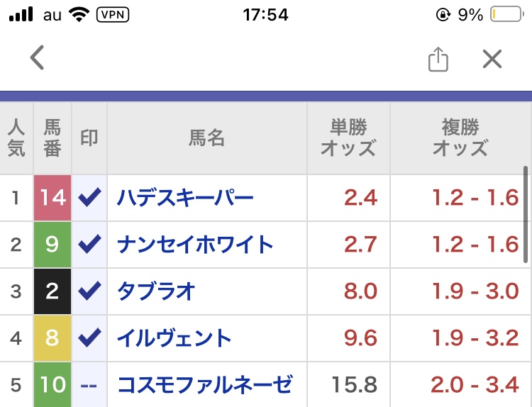Tap the battery indicator icon
The width and height of the screenshot is (532, 407).
507,15
